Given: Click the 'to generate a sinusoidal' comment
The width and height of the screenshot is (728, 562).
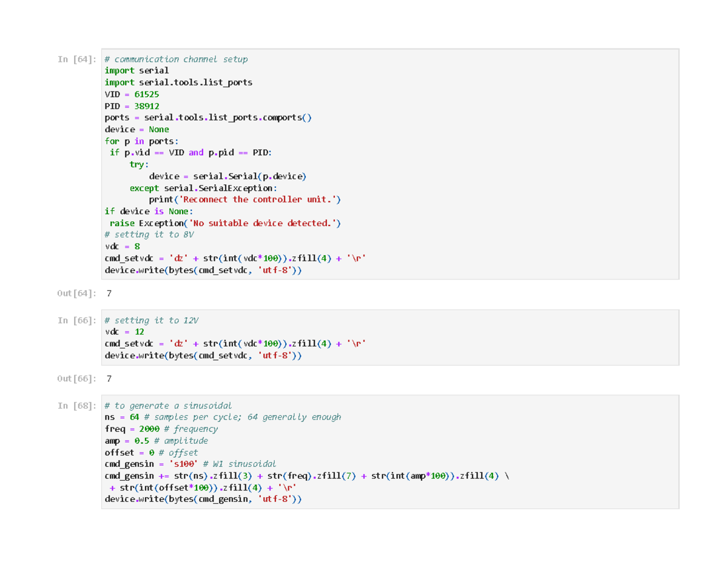Looking at the screenshot, I should click(168, 406).
